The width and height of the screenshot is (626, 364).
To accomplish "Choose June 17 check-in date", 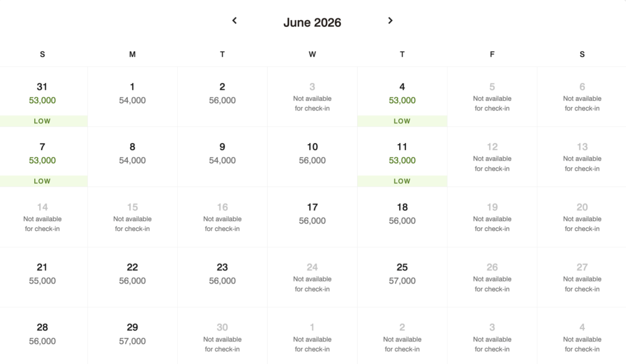I will pos(312,214).
